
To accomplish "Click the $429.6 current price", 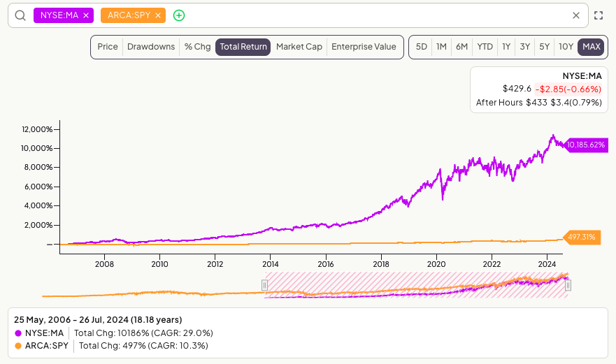I will coord(517,89).
